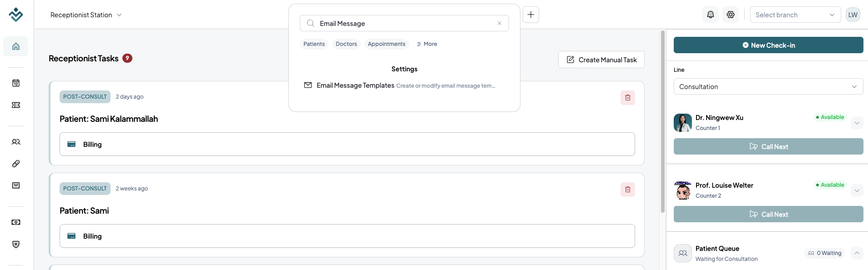Click the envelope icon for Email Templates

tap(308, 85)
